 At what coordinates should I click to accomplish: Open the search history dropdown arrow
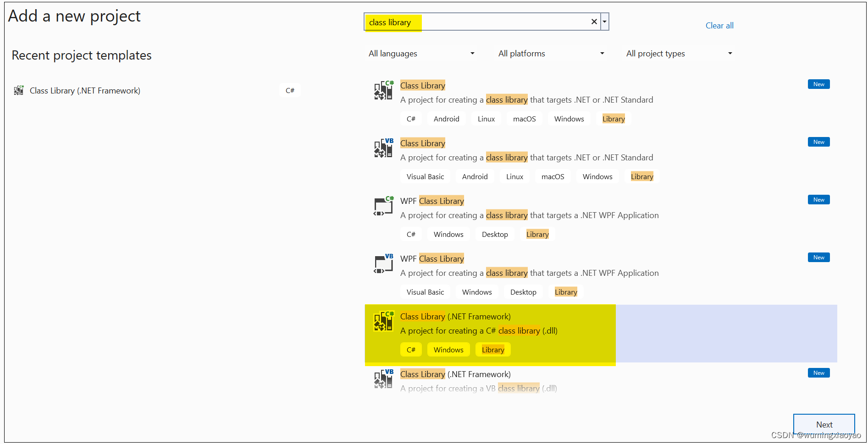click(604, 22)
